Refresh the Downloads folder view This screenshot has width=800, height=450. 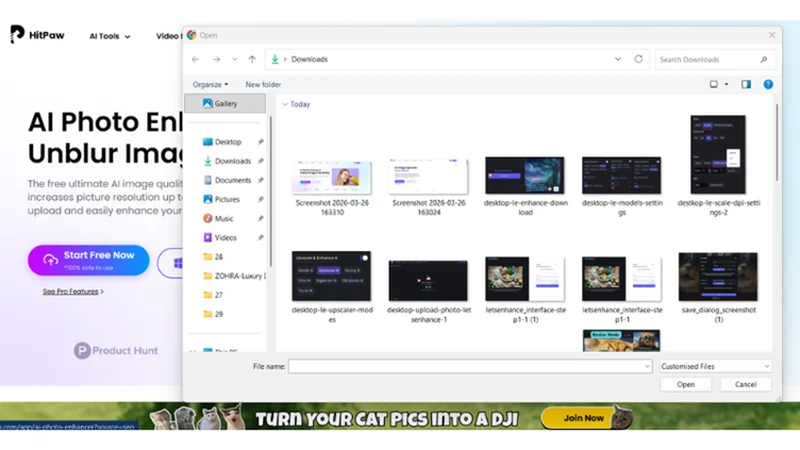point(638,59)
